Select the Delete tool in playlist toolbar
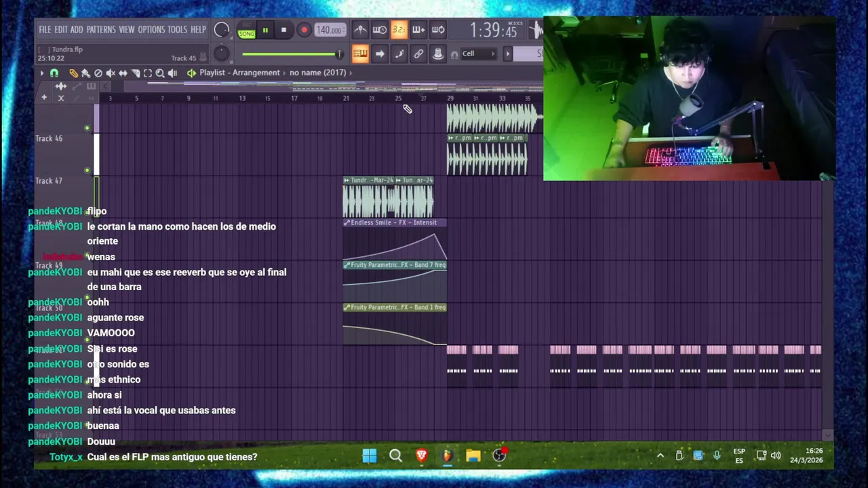This screenshot has height=488, width=868. pos(98,73)
